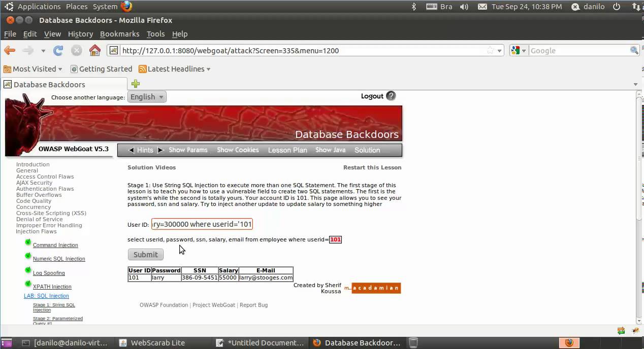The width and height of the screenshot is (644, 349).
Task: Open the keyboard layout Bra indicator
Action: coord(439,7)
